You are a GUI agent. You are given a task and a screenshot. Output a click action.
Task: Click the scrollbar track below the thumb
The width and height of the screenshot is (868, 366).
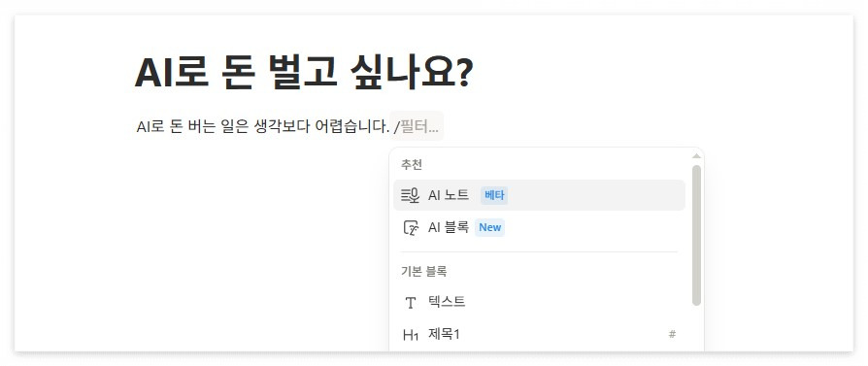pyautogui.click(x=696, y=328)
